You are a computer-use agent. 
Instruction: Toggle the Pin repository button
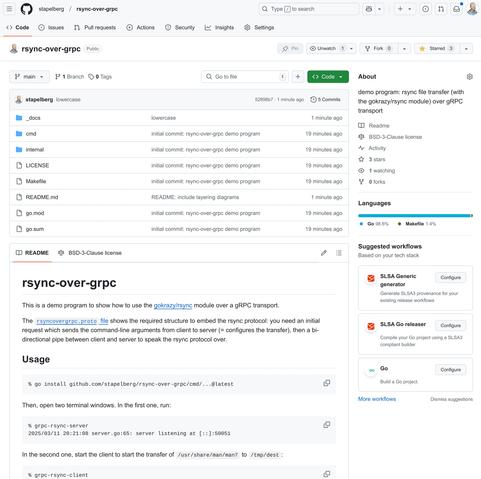[x=290, y=49]
